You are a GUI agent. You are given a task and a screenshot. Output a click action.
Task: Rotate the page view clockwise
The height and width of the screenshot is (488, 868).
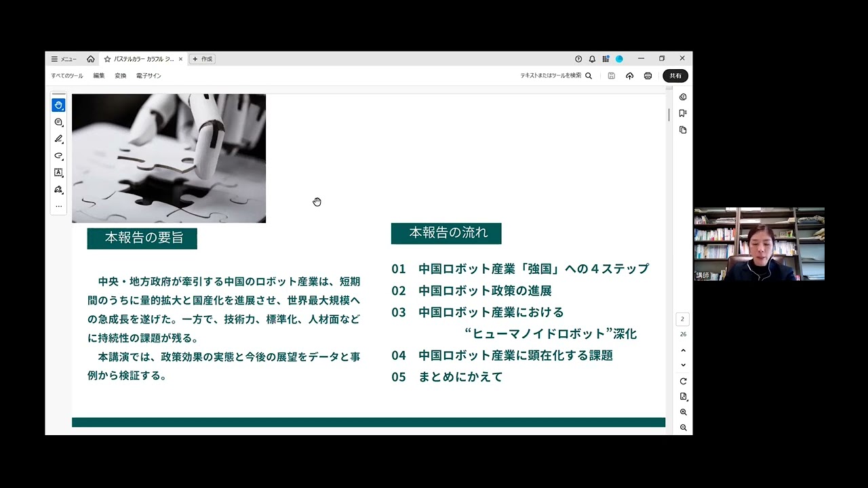(683, 381)
